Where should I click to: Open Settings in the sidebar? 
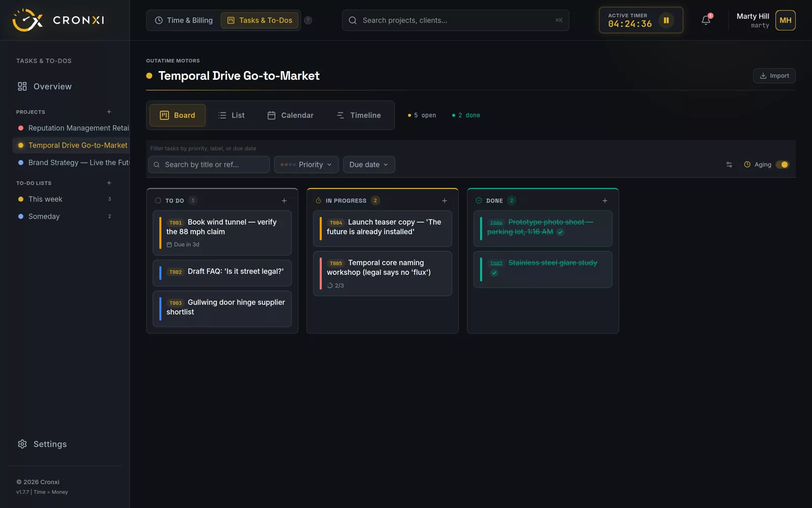[42, 444]
